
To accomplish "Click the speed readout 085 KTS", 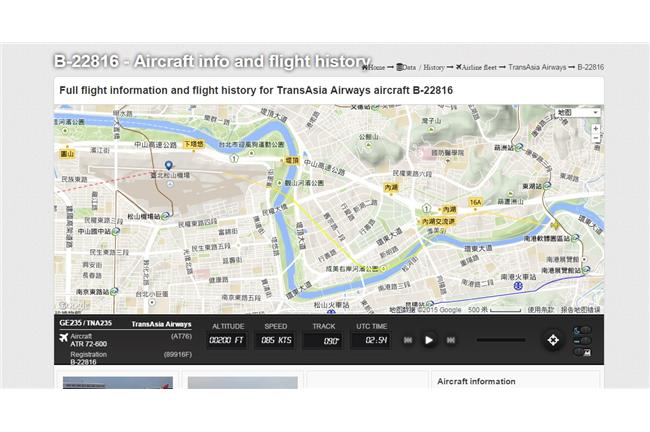I will pyautogui.click(x=276, y=340).
